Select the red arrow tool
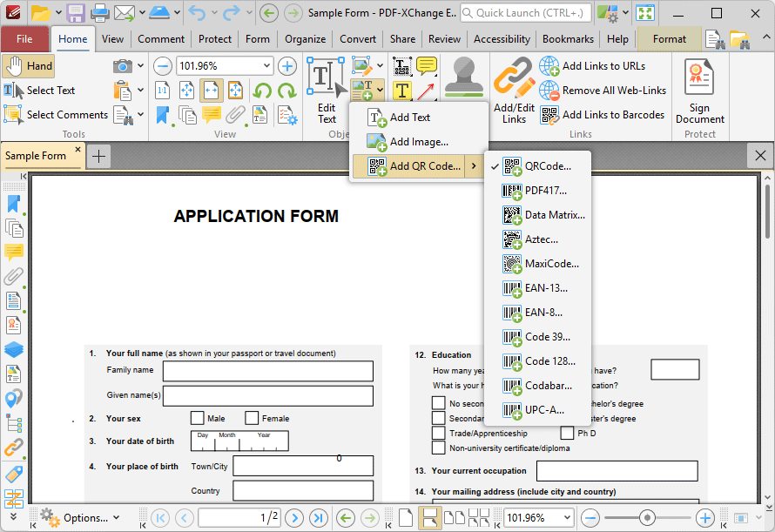The height and width of the screenshot is (532, 775). click(x=426, y=91)
